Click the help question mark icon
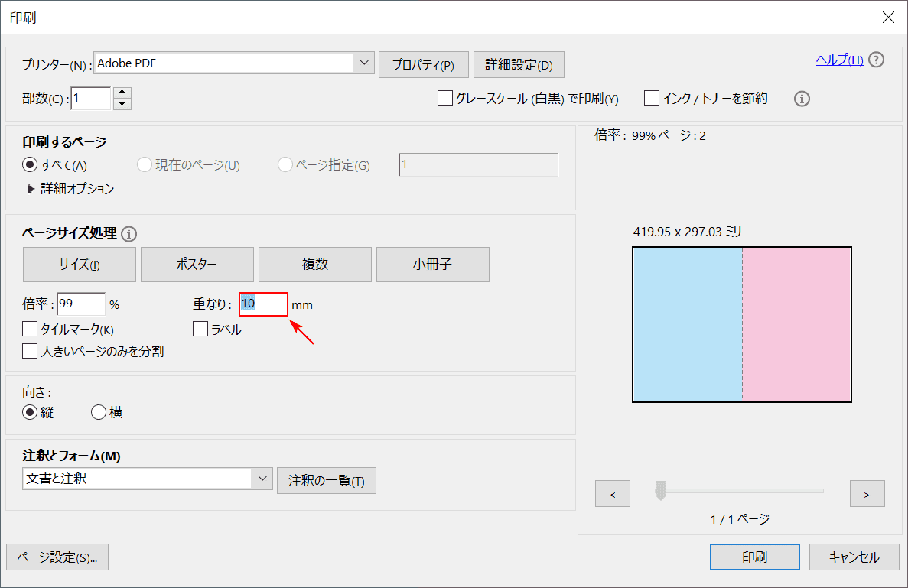 (876, 60)
